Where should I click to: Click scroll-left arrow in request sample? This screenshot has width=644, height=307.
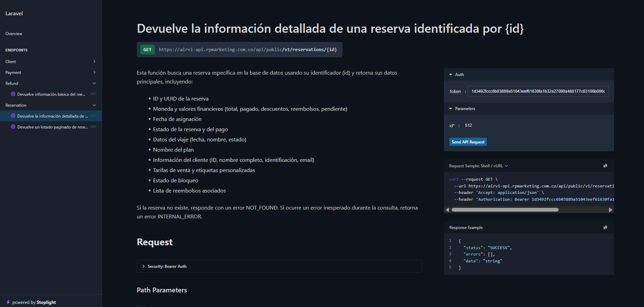click(447, 210)
